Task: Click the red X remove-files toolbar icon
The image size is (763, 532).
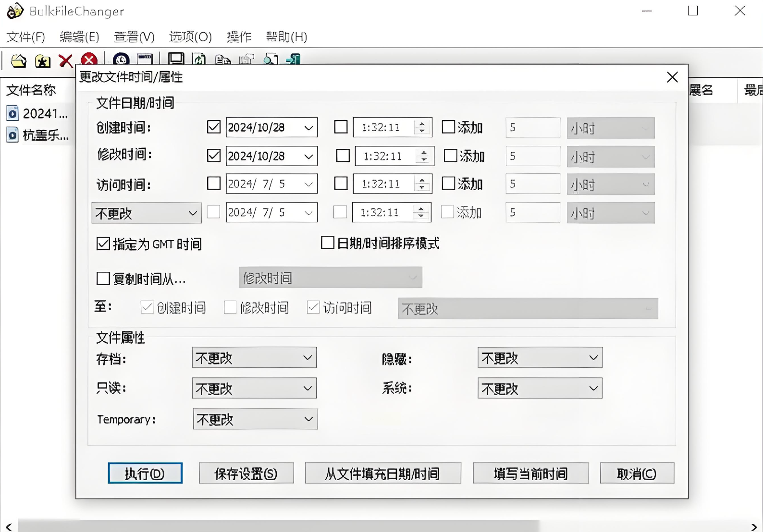Action: pos(65,60)
